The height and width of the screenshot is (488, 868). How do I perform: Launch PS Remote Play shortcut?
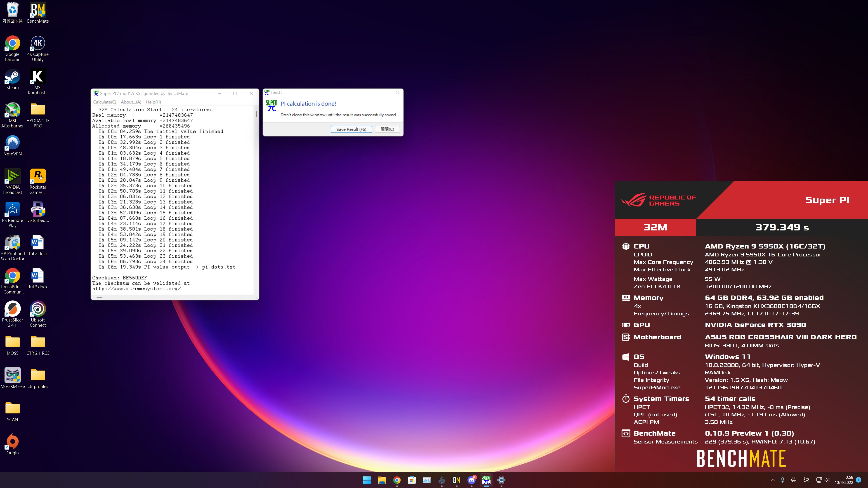point(12,215)
